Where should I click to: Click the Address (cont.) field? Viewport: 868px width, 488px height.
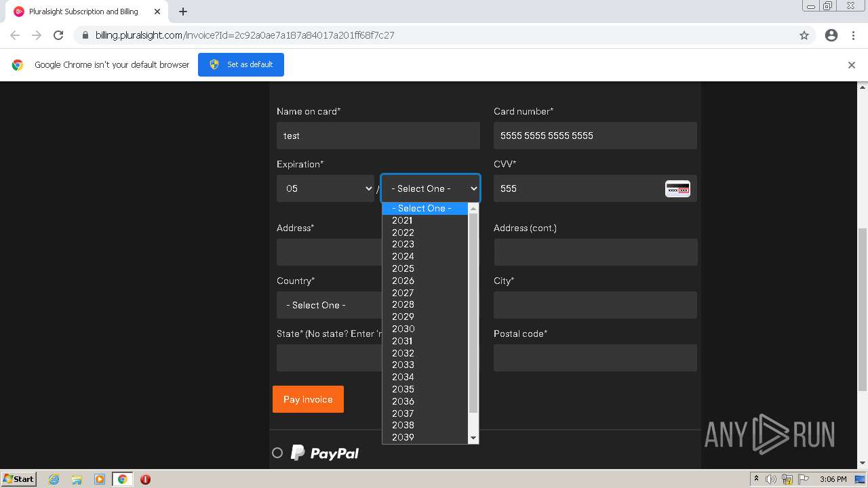(595, 252)
